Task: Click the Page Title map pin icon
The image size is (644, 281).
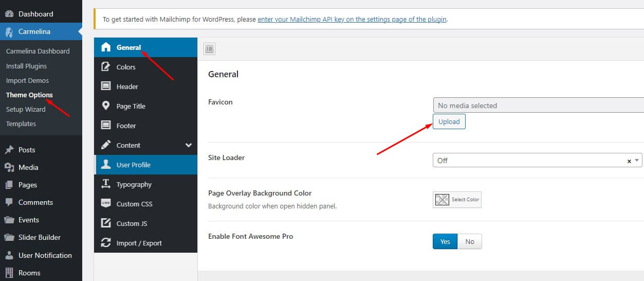Action: click(x=106, y=106)
